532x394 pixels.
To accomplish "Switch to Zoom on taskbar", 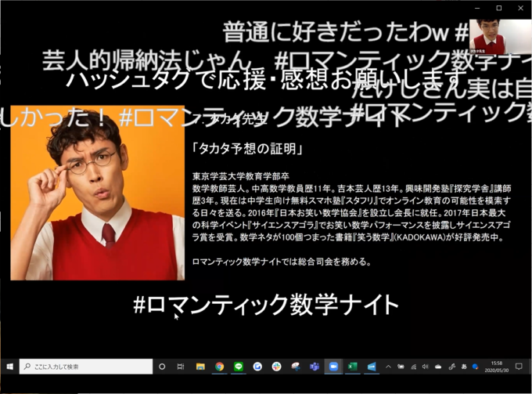I will (x=333, y=367).
